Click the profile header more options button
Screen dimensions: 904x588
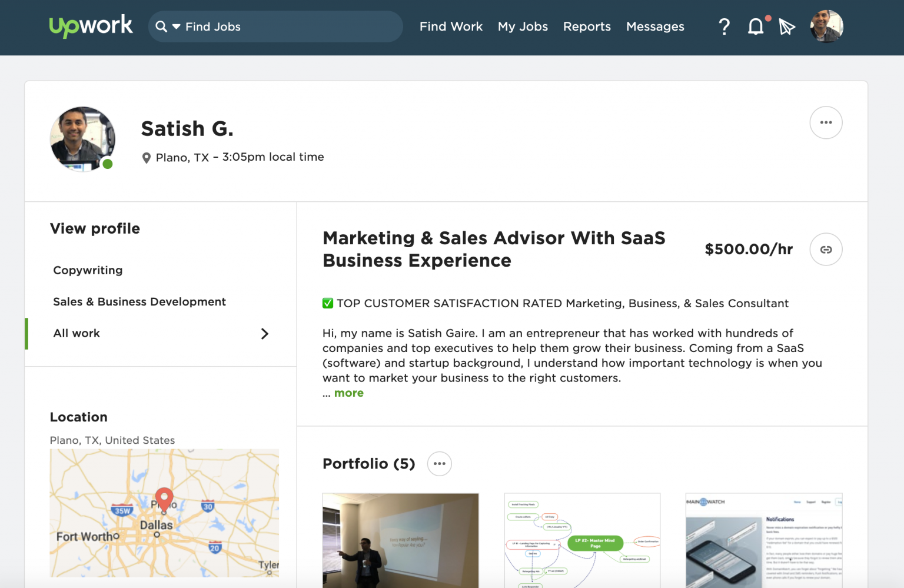point(826,122)
